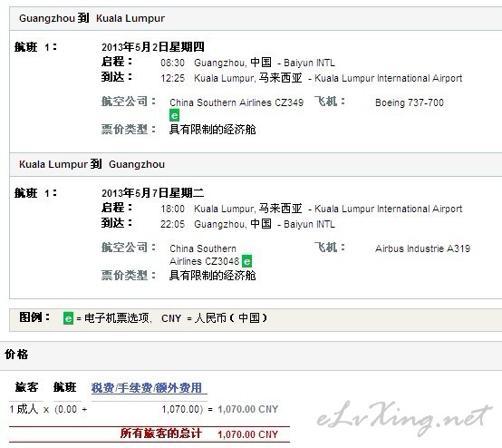Click the 'CNY = 人民币（中国）' legend text
The height and width of the screenshot is (448, 502).
[214, 318]
